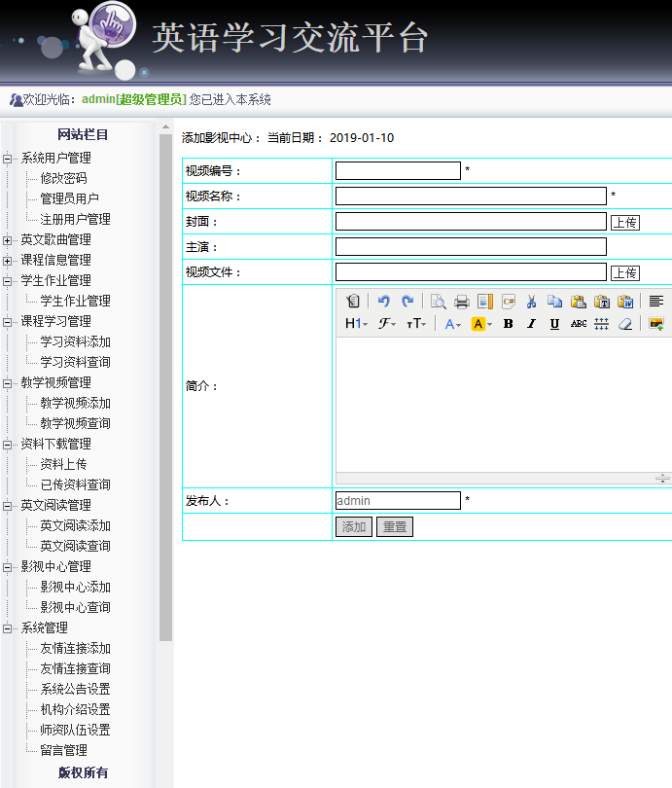Click the editor source code icon

point(353,301)
